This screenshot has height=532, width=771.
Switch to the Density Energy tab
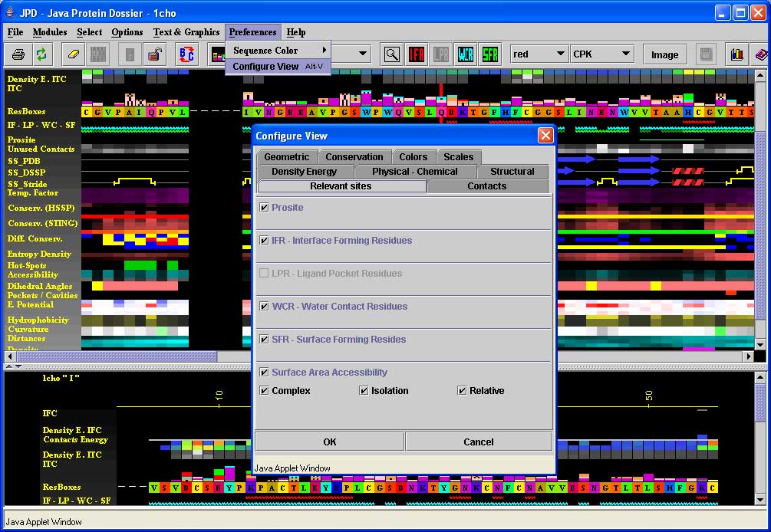[304, 172]
